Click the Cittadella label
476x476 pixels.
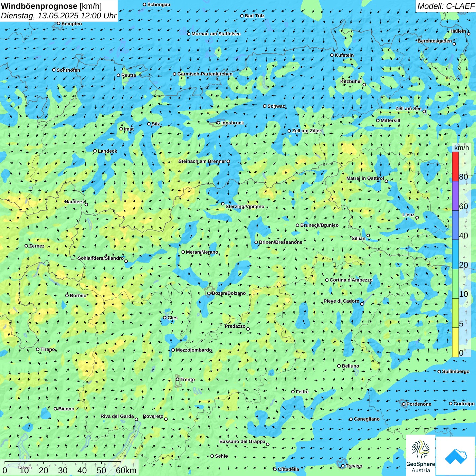[x=289, y=469]
